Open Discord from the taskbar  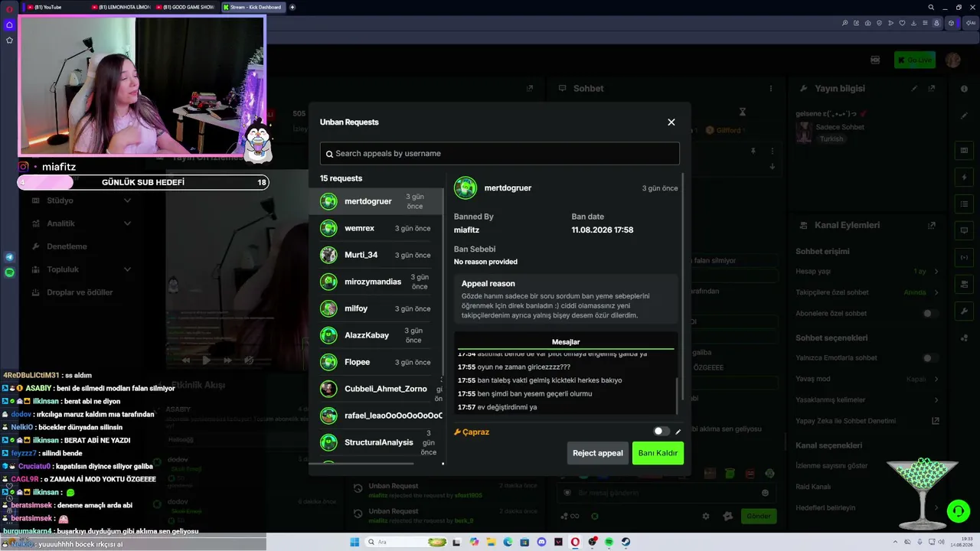pos(541,542)
